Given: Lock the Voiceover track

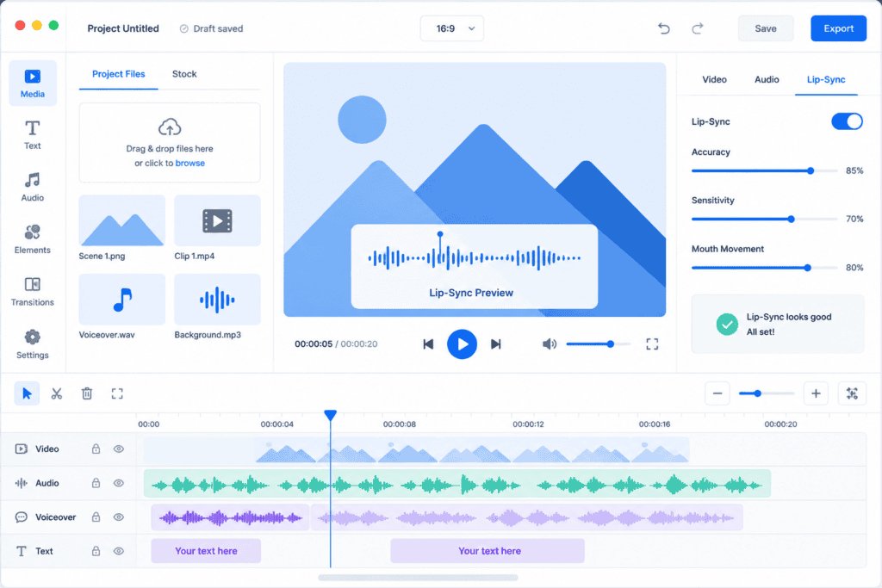Looking at the screenshot, I should click(x=96, y=517).
